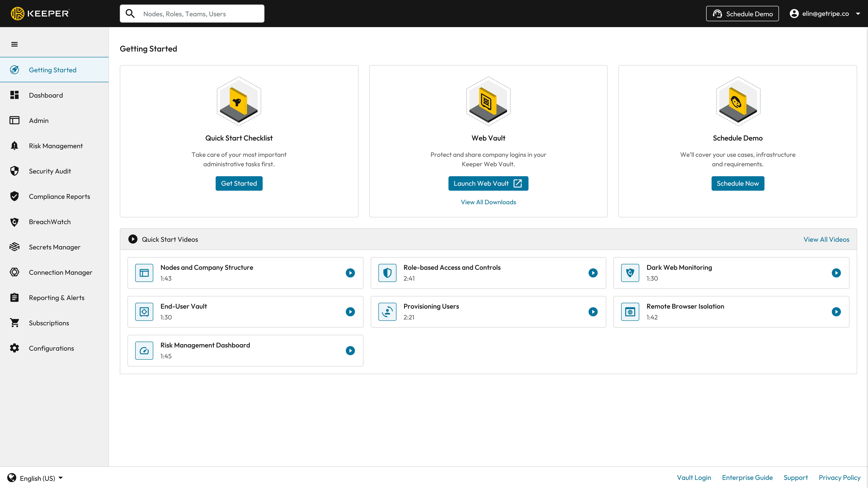Click the Subscriptions cart icon
The height and width of the screenshot is (488, 868).
tap(14, 323)
